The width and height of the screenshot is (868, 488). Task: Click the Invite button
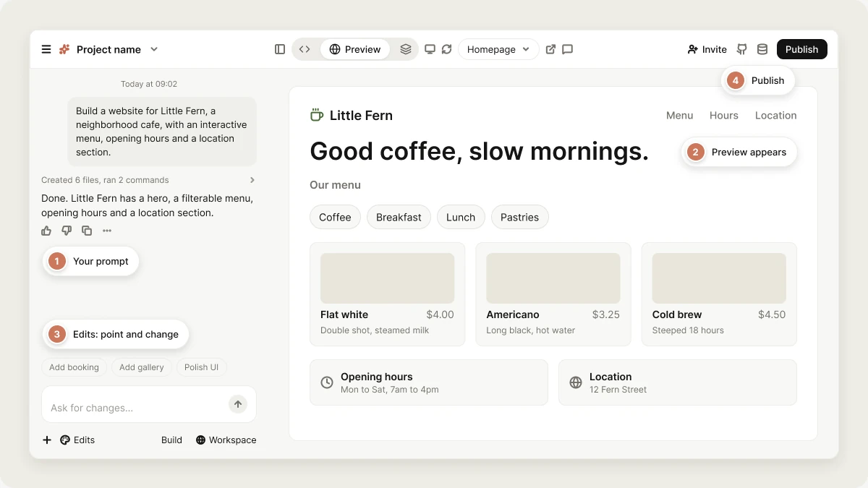tap(707, 49)
